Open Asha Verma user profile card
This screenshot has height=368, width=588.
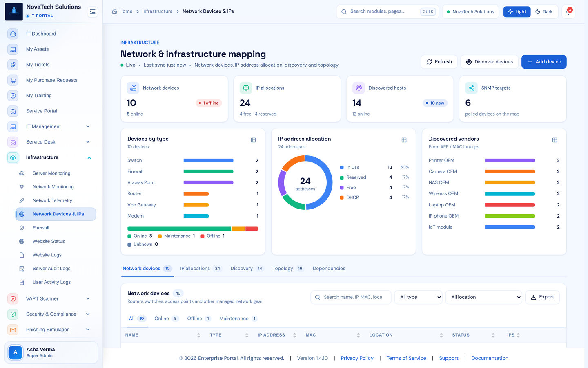click(x=51, y=352)
